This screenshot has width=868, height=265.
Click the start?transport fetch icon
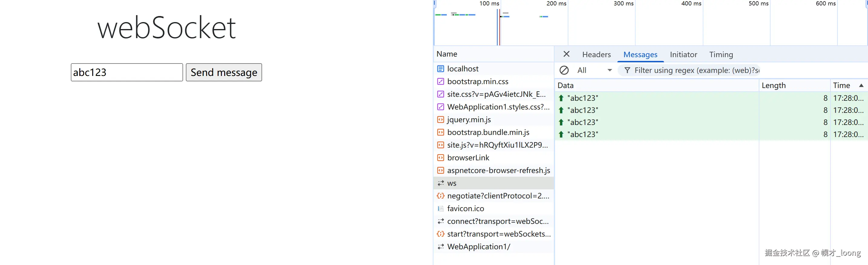pos(440,234)
